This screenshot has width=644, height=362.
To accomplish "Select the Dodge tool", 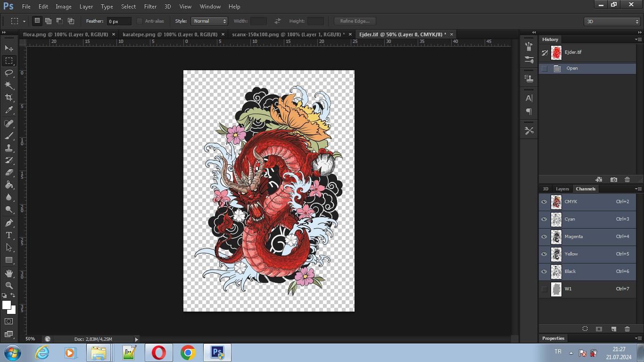I will [x=8, y=209].
